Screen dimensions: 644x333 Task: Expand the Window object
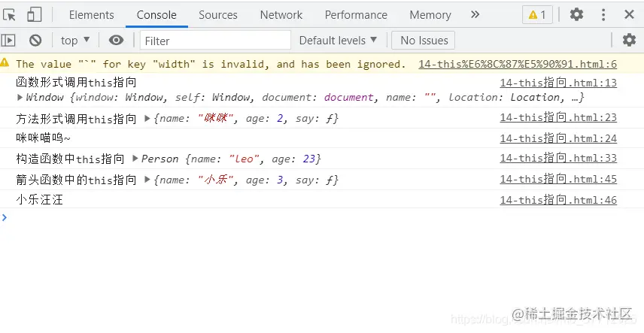tap(20, 98)
